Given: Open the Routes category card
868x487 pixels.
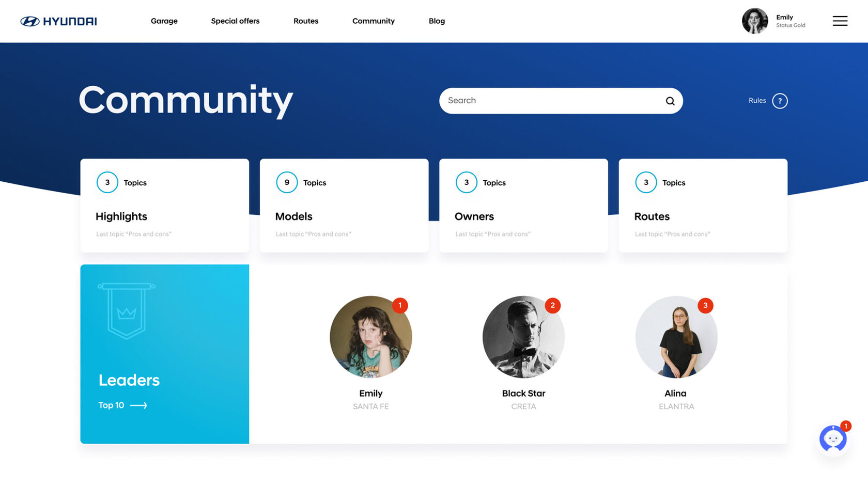Looking at the screenshot, I should pyautogui.click(x=703, y=206).
